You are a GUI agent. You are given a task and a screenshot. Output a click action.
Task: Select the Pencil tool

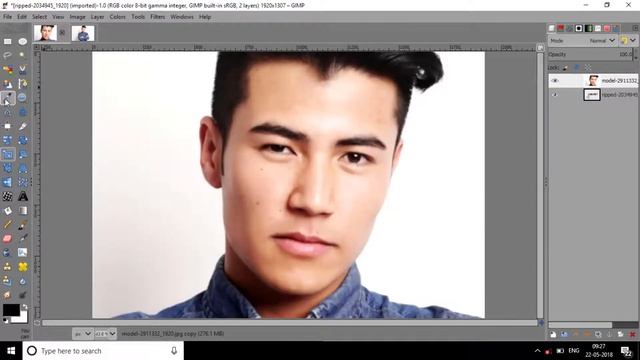pyautogui.click(x=7, y=224)
